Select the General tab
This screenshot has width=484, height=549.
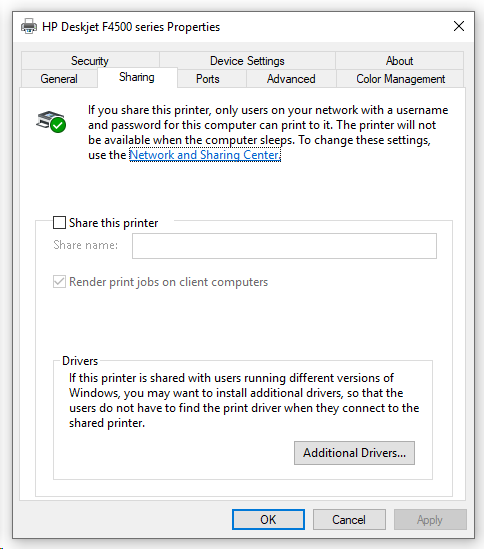click(x=59, y=78)
